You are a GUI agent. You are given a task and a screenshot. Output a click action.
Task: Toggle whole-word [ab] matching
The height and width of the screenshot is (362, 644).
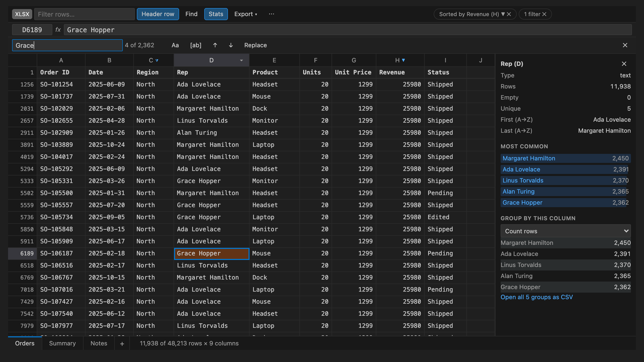tap(196, 45)
